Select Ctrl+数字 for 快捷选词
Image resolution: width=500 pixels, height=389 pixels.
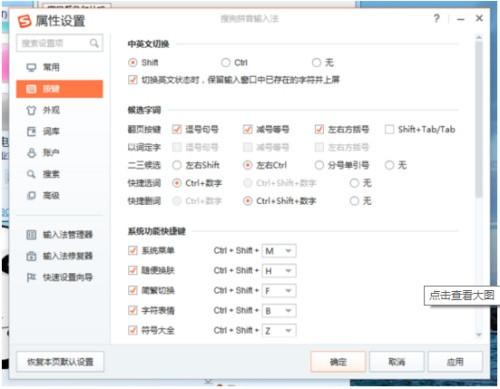[177, 183]
